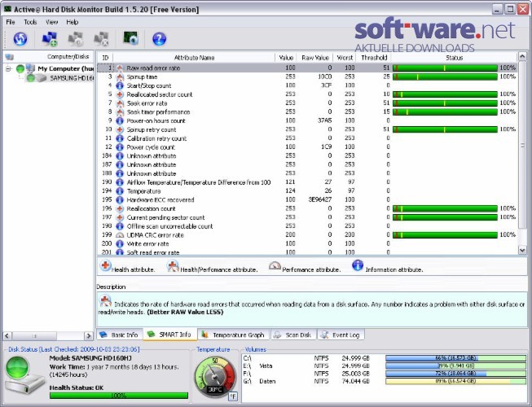Screen dimensions: 532x407
Task: Click the Computer/Disks panel header icon
Action: 10,57
